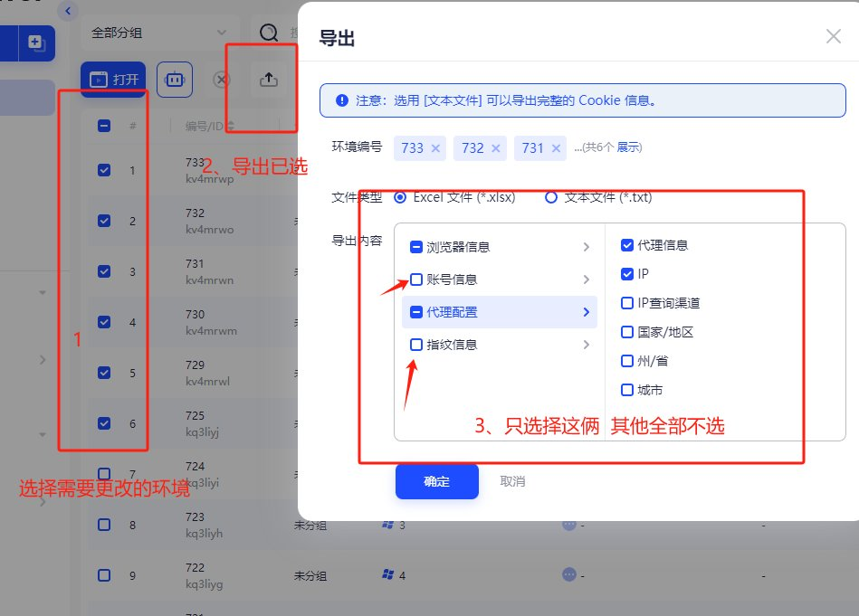Click the 取消 cancel button
Screen dimensions: 859x616
tap(512, 481)
